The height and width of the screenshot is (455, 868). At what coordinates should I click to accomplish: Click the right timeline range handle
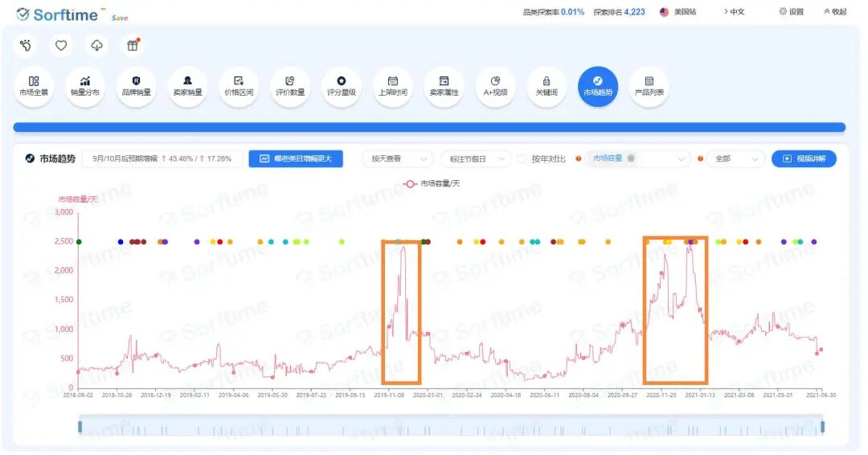point(823,427)
